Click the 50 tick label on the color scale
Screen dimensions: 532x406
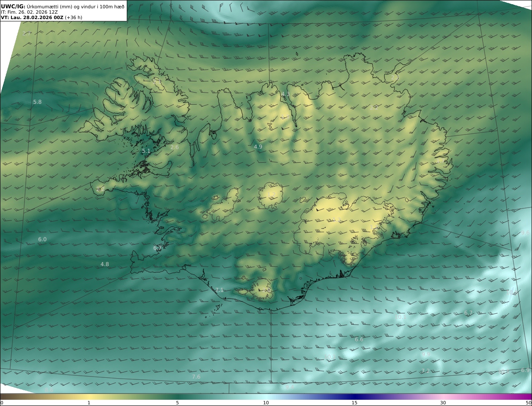[529, 403]
